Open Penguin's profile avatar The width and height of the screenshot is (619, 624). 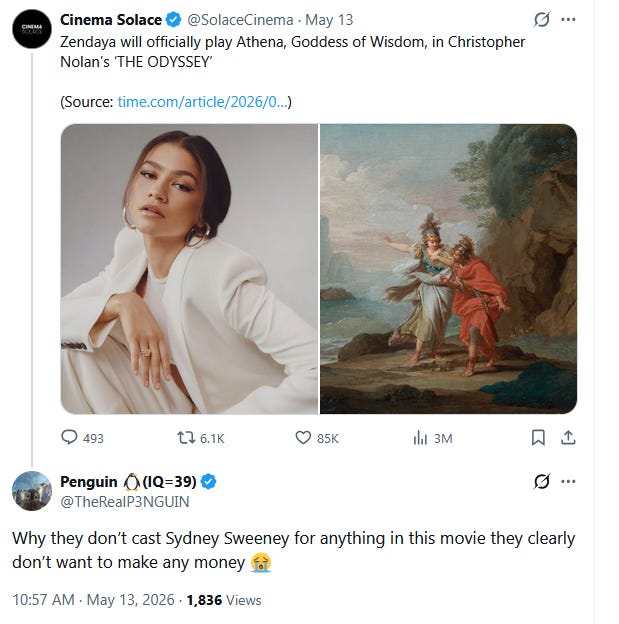[x=32, y=491]
